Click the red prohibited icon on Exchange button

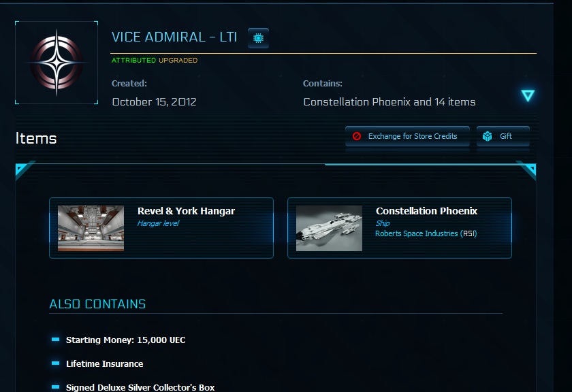tap(357, 136)
